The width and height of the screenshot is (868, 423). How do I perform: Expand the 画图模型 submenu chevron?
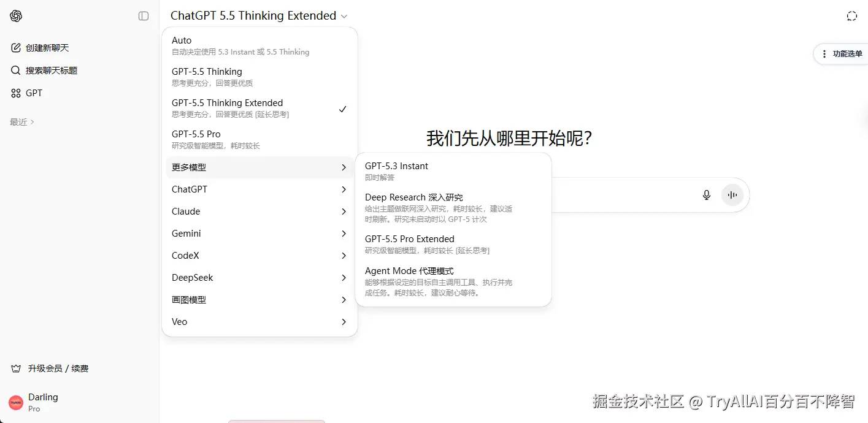click(x=344, y=300)
